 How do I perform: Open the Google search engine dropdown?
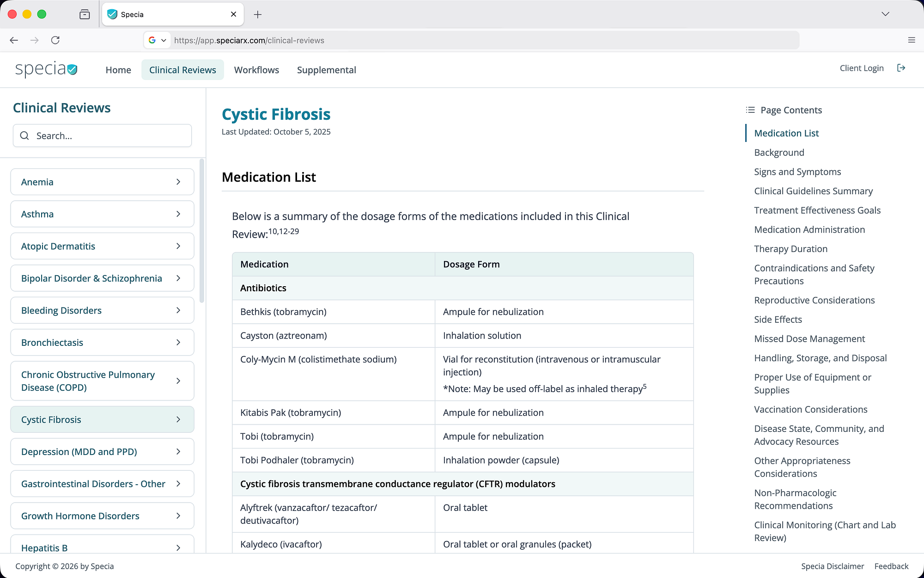157,40
